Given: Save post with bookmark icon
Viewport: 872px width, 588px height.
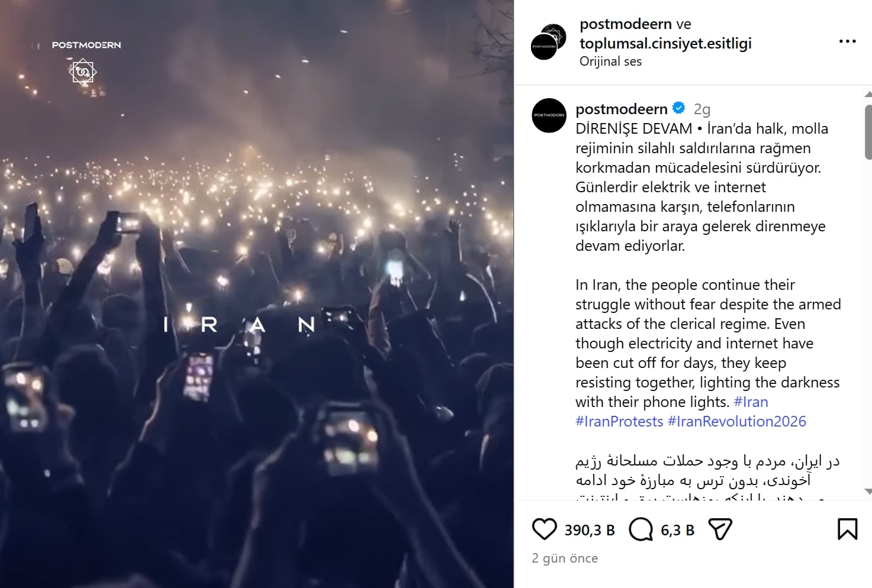Looking at the screenshot, I should point(847,529).
